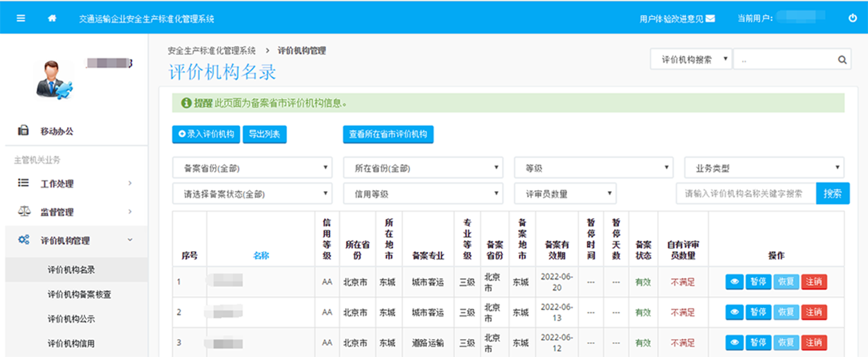Open 备案省份(全部) dropdown
Viewport: 868px width, 357px height.
(x=252, y=168)
